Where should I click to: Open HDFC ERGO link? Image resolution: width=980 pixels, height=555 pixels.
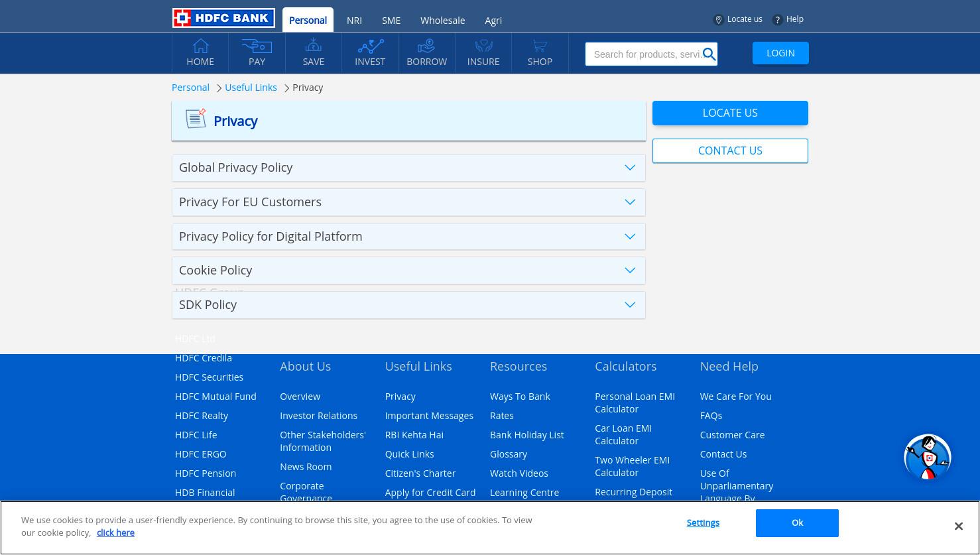201,454
